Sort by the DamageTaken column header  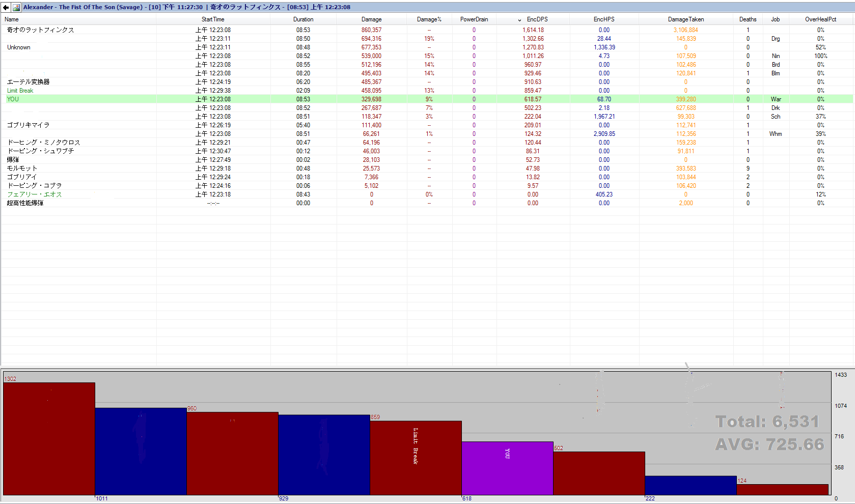(686, 19)
